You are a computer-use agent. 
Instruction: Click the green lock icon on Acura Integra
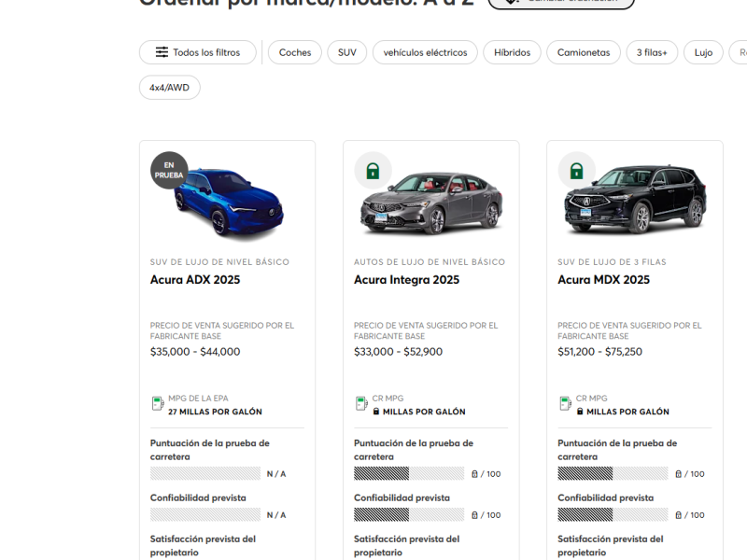pyautogui.click(x=373, y=171)
